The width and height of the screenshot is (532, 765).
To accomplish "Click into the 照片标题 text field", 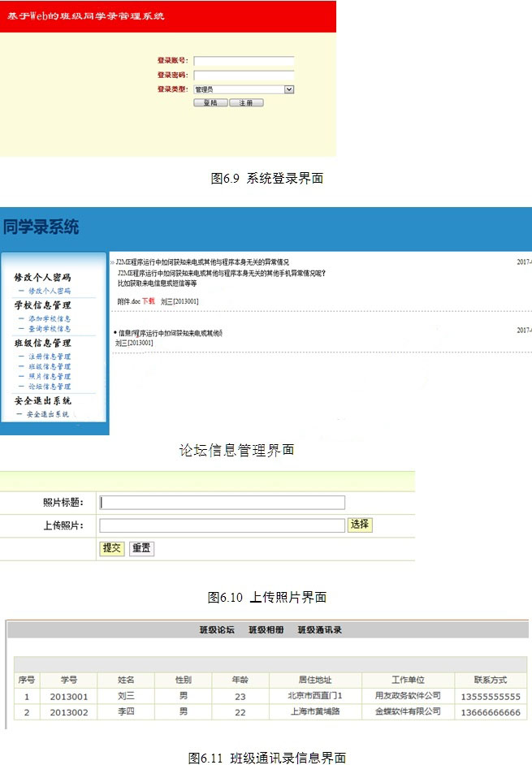I will point(222,503).
